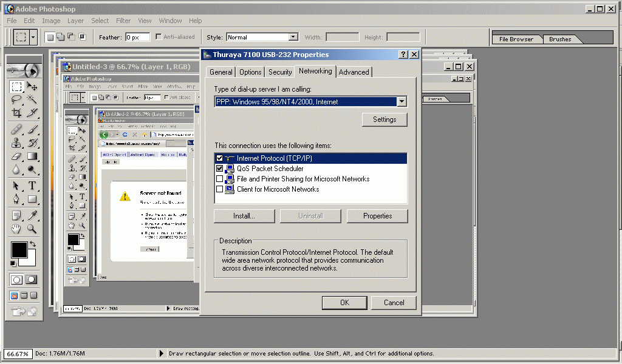Cancel the Thuraya 7100 Properties dialog

click(x=394, y=303)
